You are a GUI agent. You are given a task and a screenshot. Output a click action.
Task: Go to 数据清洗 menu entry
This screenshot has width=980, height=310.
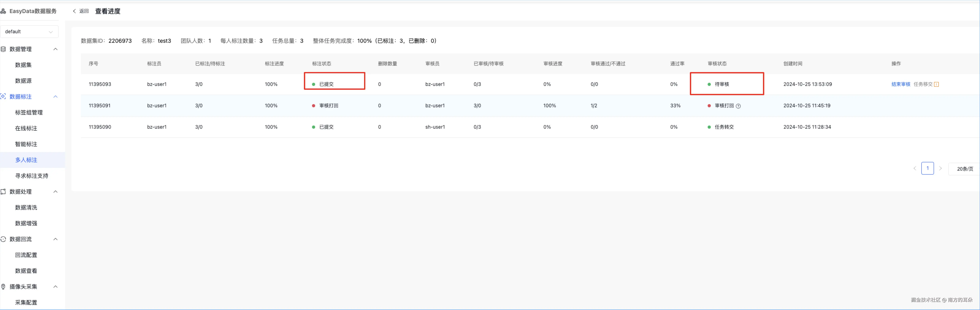(x=26, y=207)
